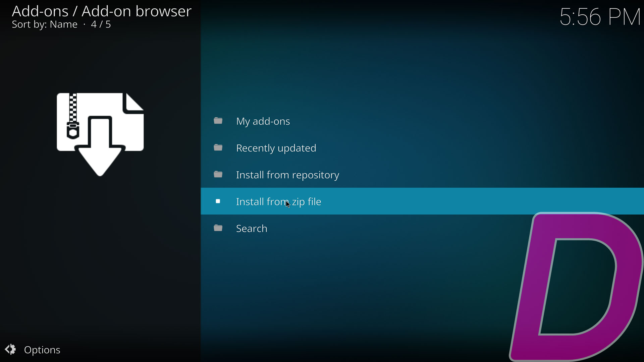Click the square icon beside Install from zip file
The height and width of the screenshot is (362, 644).
pyautogui.click(x=218, y=201)
